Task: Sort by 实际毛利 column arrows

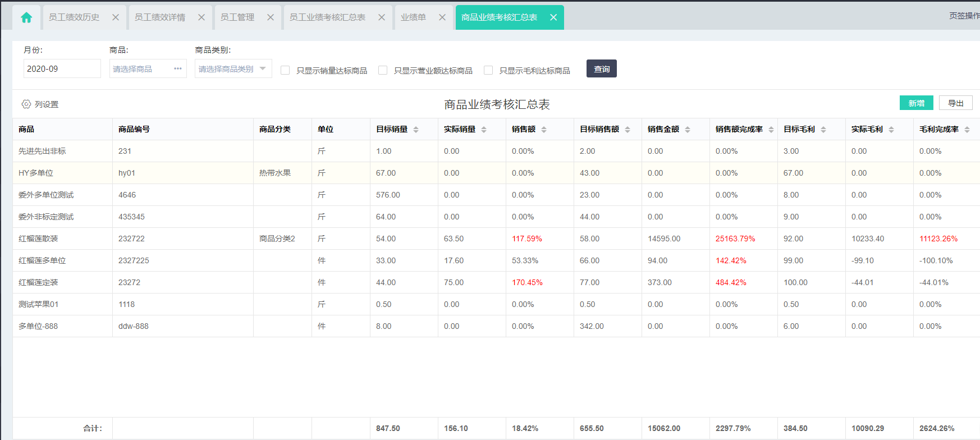Action: [x=891, y=130]
